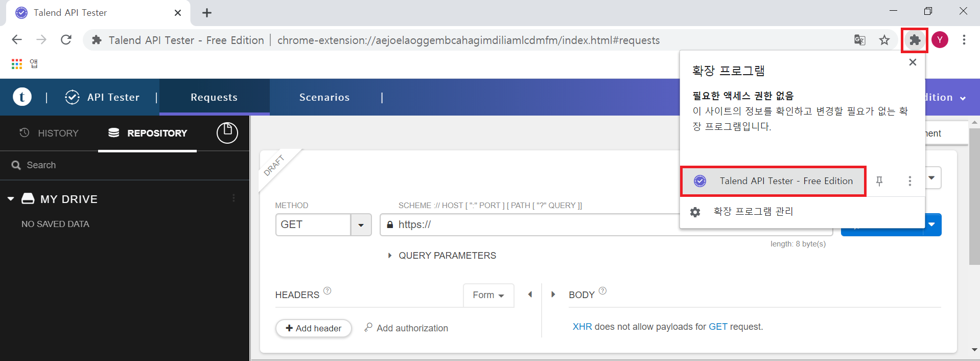Open the Chrome profile avatar Y
Screen dimensions: 980x361
point(940,40)
